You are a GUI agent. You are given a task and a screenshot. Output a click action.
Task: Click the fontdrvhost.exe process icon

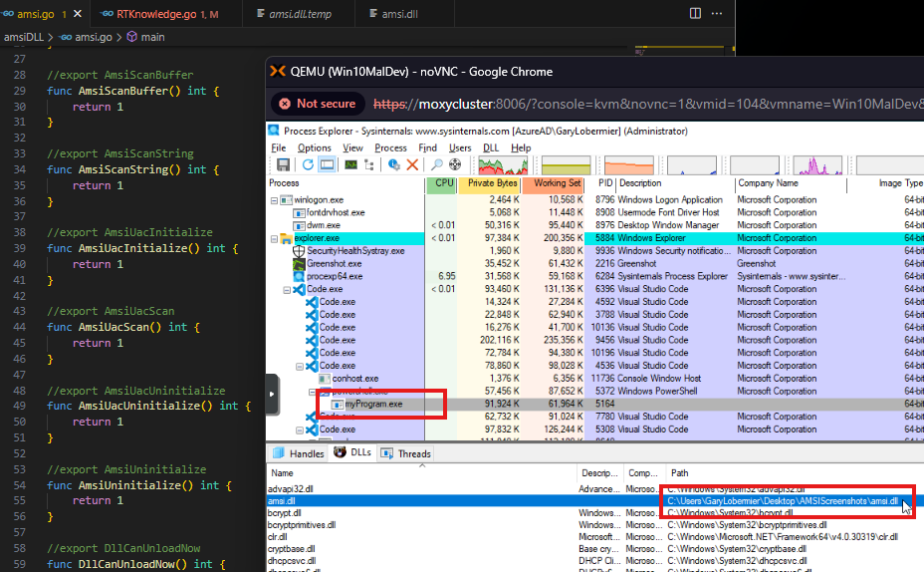click(x=299, y=212)
